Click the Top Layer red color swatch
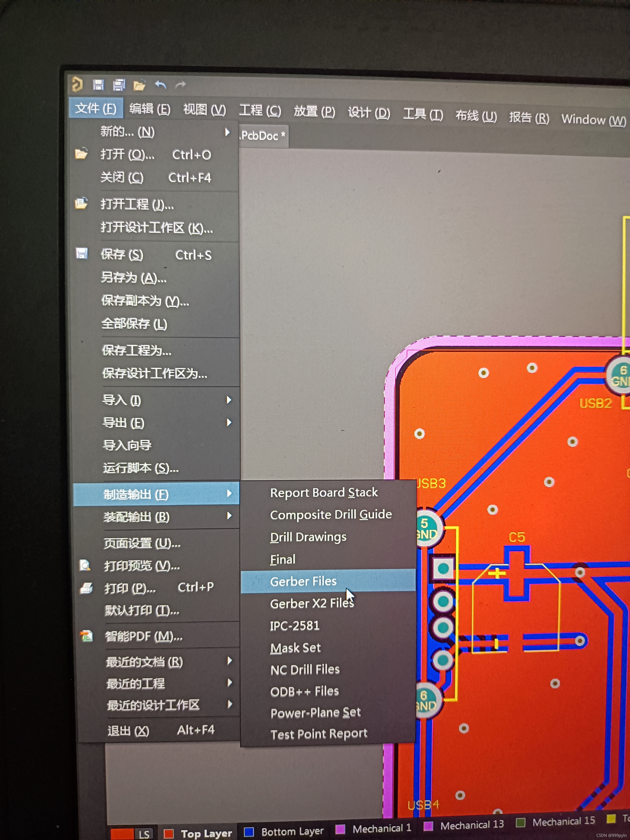Image resolution: width=630 pixels, height=840 pixels. (168, 833)
